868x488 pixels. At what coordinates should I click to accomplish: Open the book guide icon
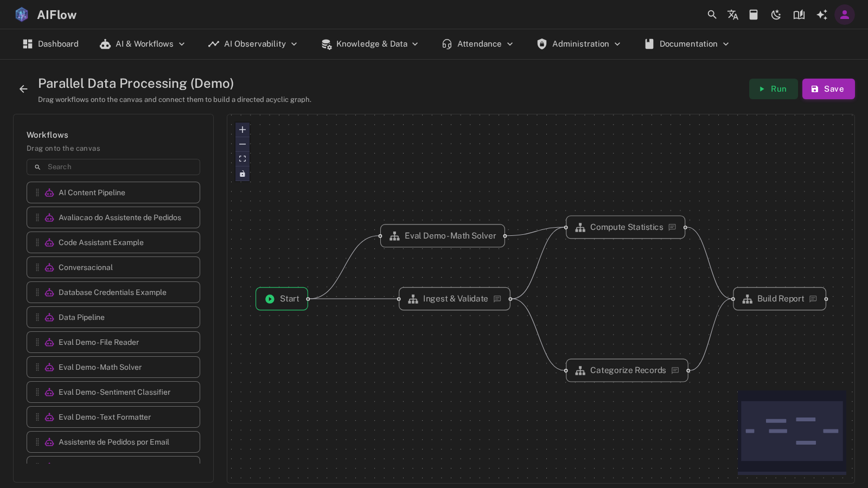799,15
